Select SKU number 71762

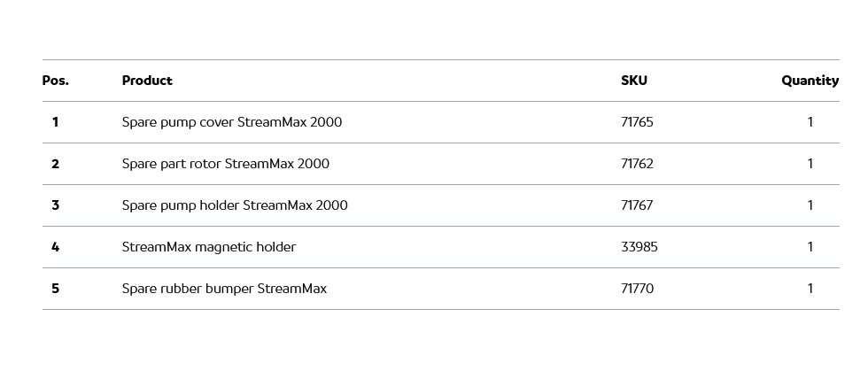point(637,164)
